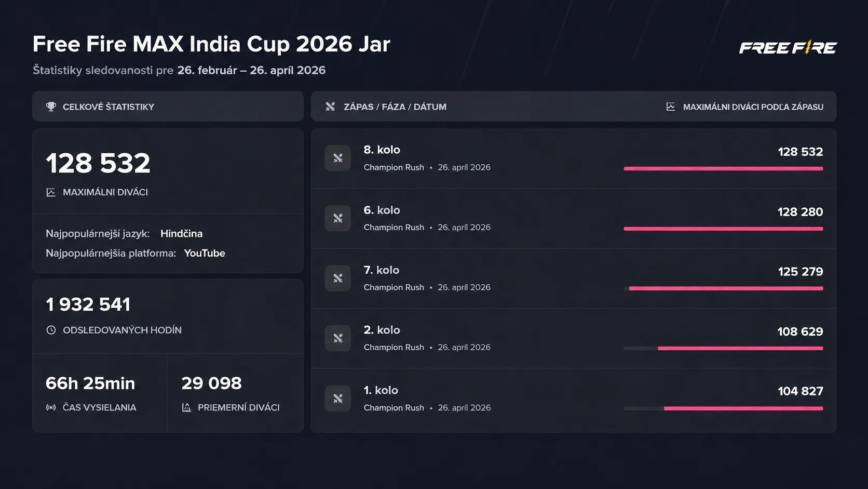The width and height of the screenshot is (868, 489).
Task: Click the trophy icon beside Celkové štatistiky
Action: (51, 107)
